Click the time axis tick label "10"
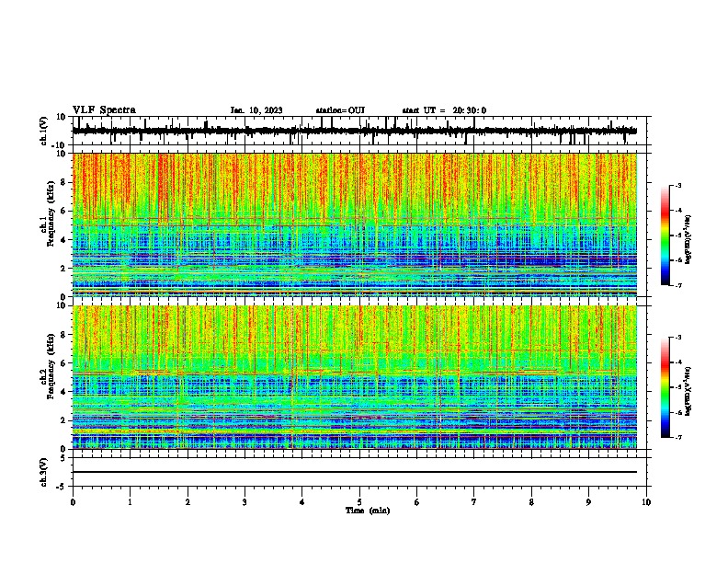 coord(646,502)
